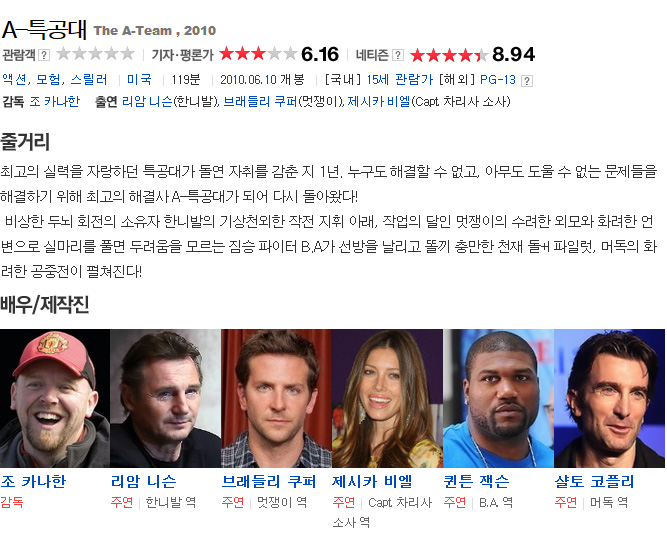The image size is (667, 541).
Task: Click the 15세 관람가 rating link
Action: click(399, 80)
